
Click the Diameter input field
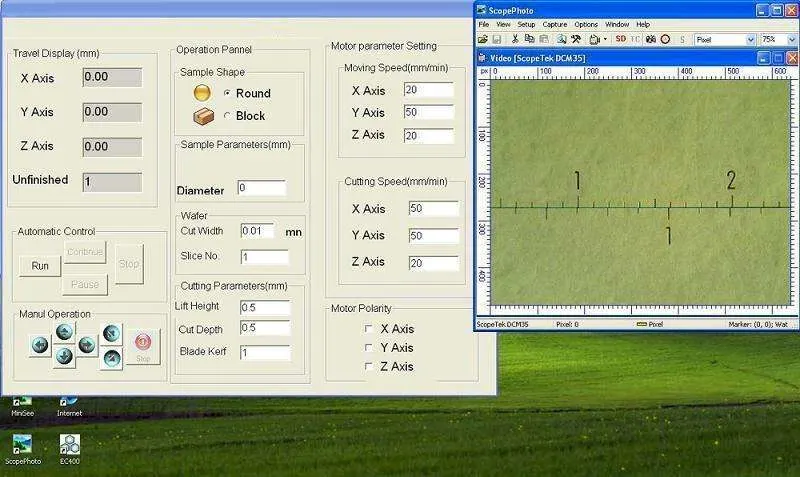pos(261,188)
